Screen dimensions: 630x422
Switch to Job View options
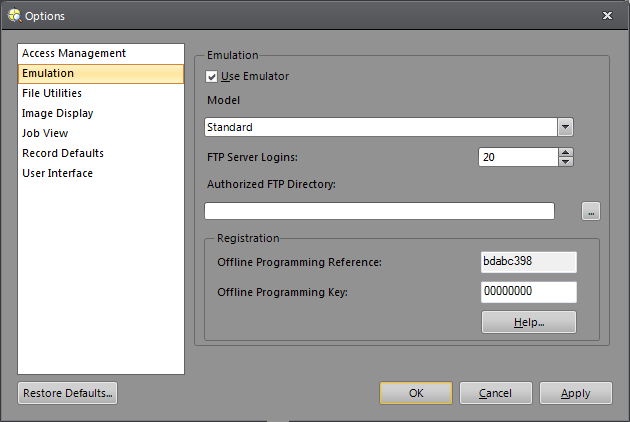coord(45,133)
